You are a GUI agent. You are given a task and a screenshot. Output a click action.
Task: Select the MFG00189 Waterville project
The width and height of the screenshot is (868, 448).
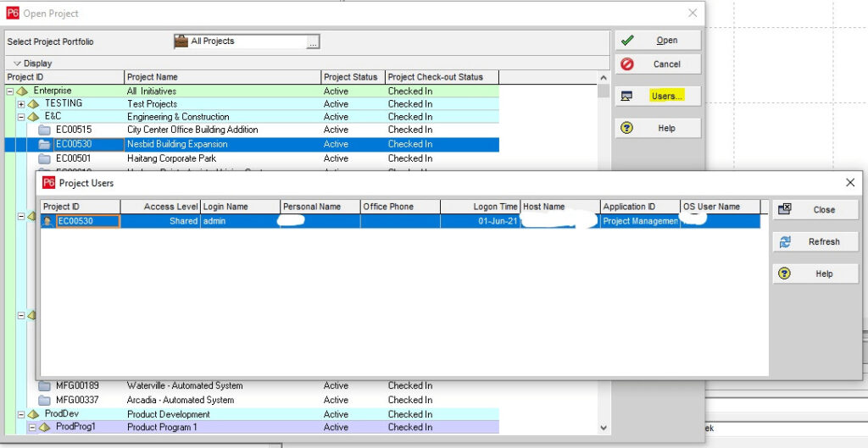click(x=252, y=386)
